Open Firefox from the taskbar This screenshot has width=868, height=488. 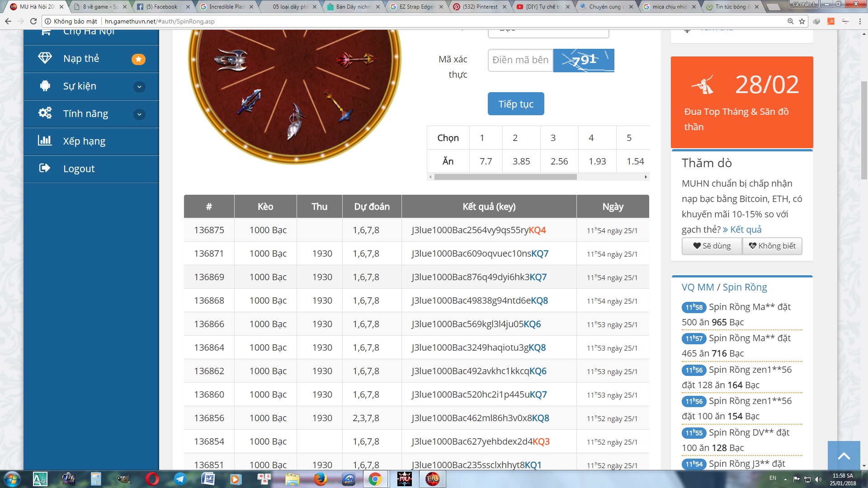[321, 479]
